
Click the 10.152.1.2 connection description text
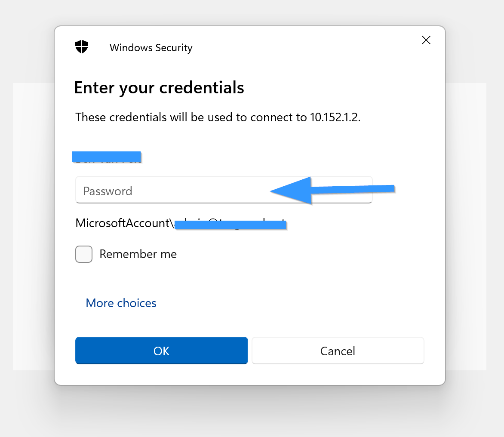pyautogui.click(x=218, y=117)
